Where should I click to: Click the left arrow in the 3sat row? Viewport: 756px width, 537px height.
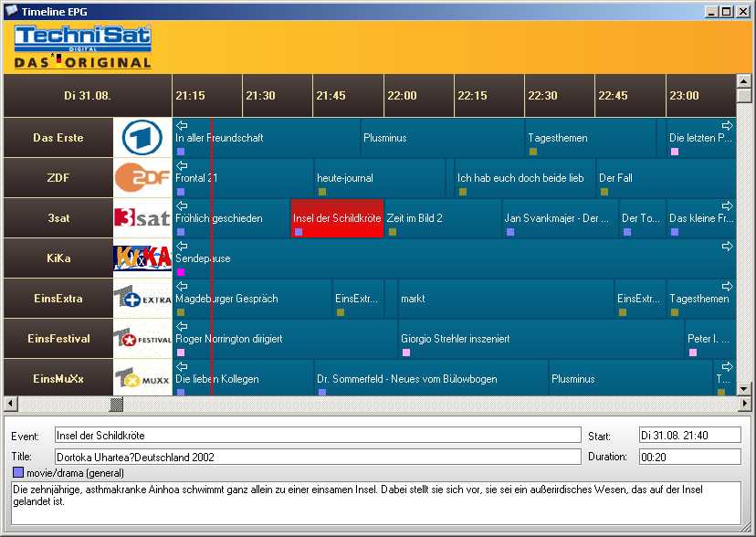point(182,205)
